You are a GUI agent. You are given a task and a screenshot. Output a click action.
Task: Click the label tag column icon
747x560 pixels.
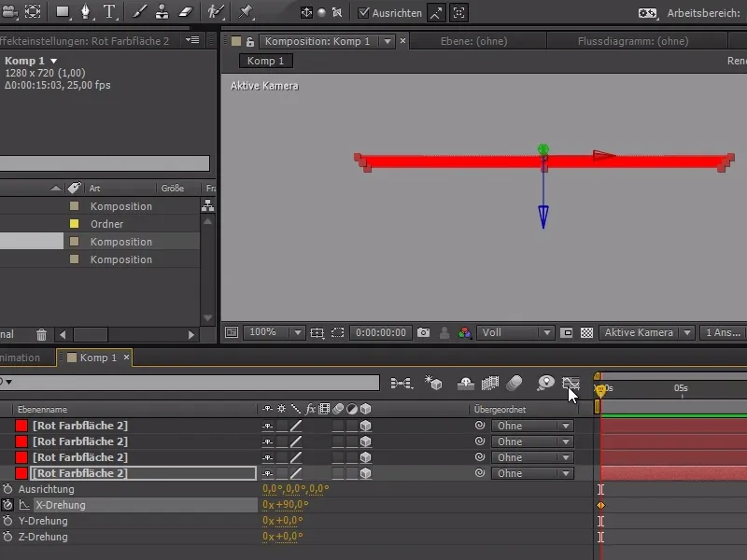tap(75, 188)
